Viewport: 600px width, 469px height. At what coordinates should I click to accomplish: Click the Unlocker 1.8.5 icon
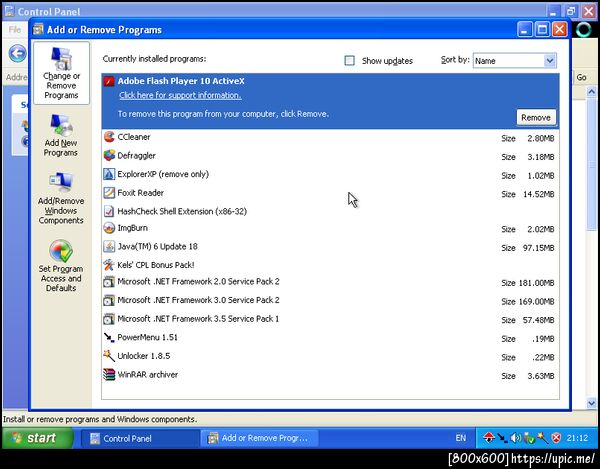pyautogui.click(x=109, y=356)
